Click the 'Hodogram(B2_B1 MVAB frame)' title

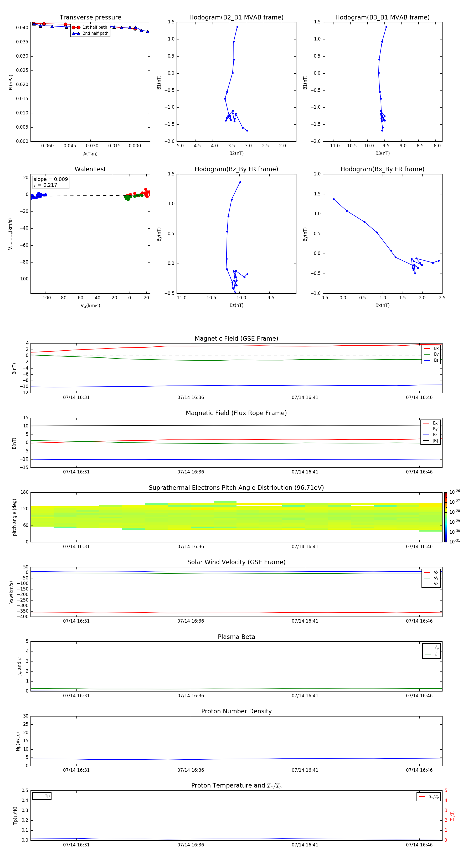click(x=236, y=18)
